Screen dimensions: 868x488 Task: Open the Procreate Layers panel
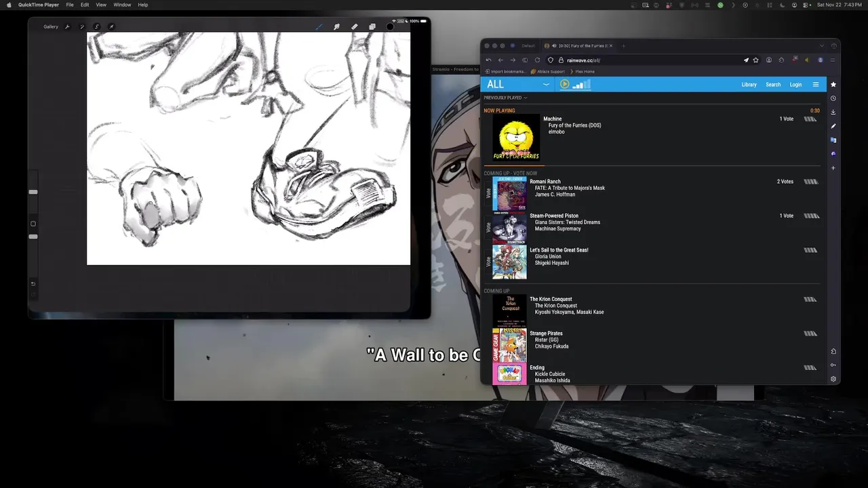click(x=372, y=27)
